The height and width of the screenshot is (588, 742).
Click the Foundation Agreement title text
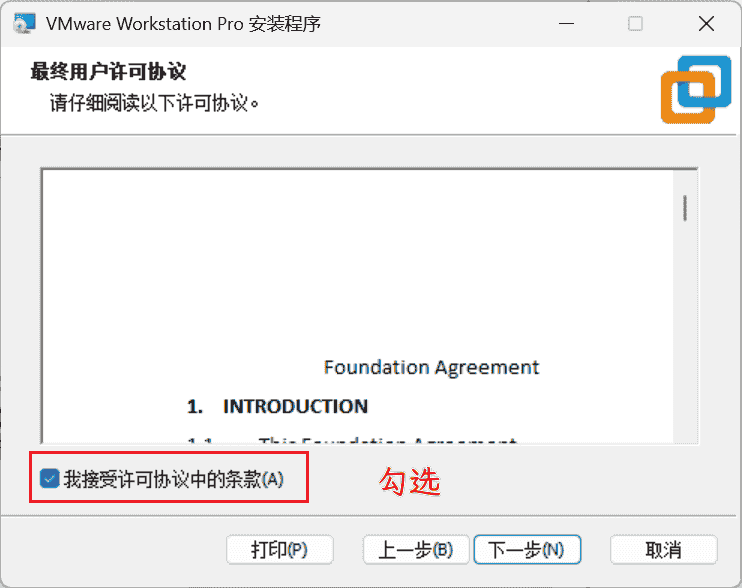coord(431,367)
